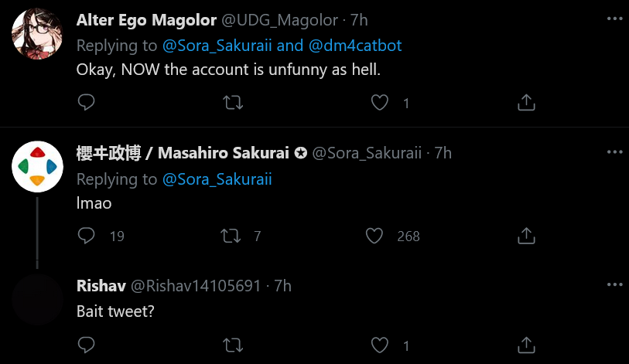Share Rishav's "Bait tweet?" post

click(526, 345)
